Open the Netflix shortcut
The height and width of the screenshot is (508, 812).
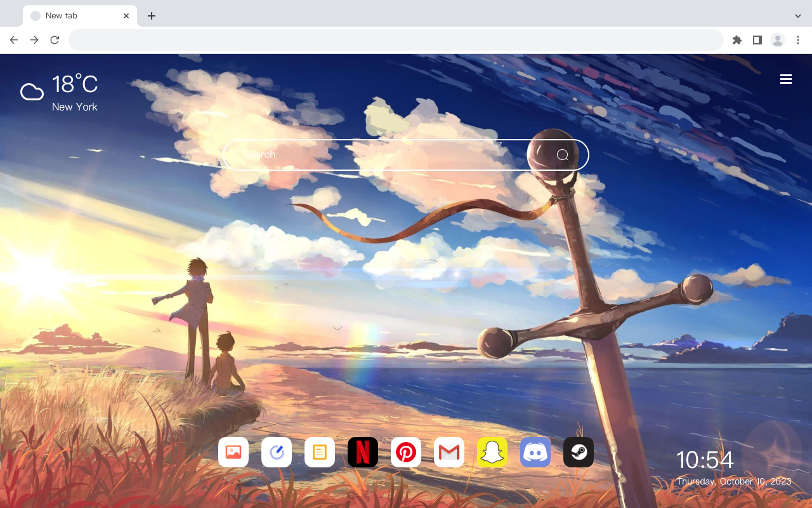(363, 452)
